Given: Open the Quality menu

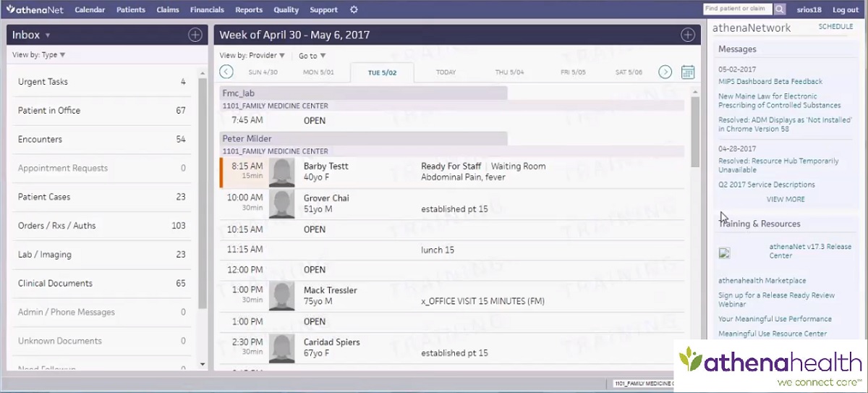Looking at the screenshot, I should [286, 10].
